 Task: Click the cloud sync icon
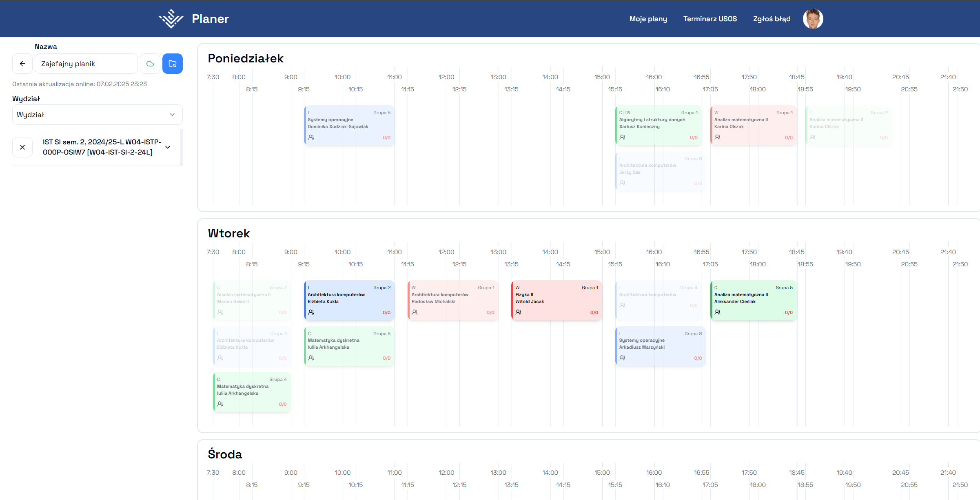pyautogui.click(x=150, y=64)
